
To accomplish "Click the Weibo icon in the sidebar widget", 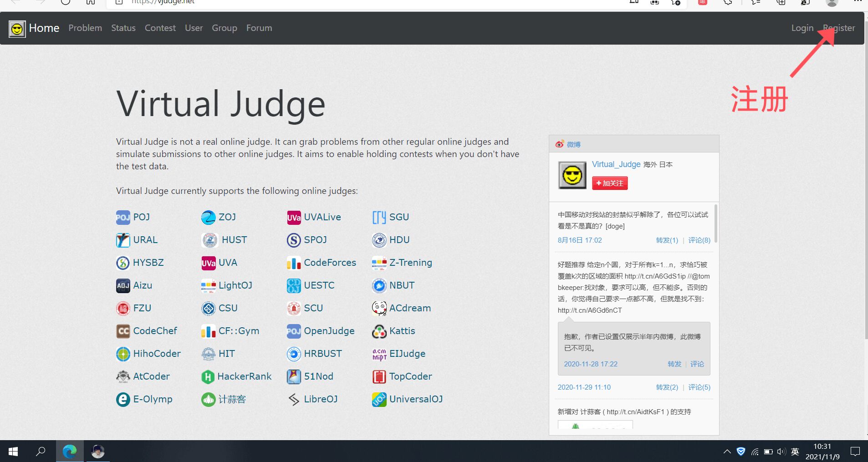I will (x=559, y=144).
